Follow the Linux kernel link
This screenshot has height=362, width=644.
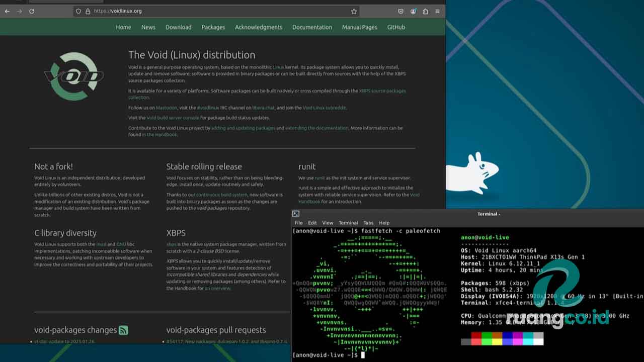[278, 67]
